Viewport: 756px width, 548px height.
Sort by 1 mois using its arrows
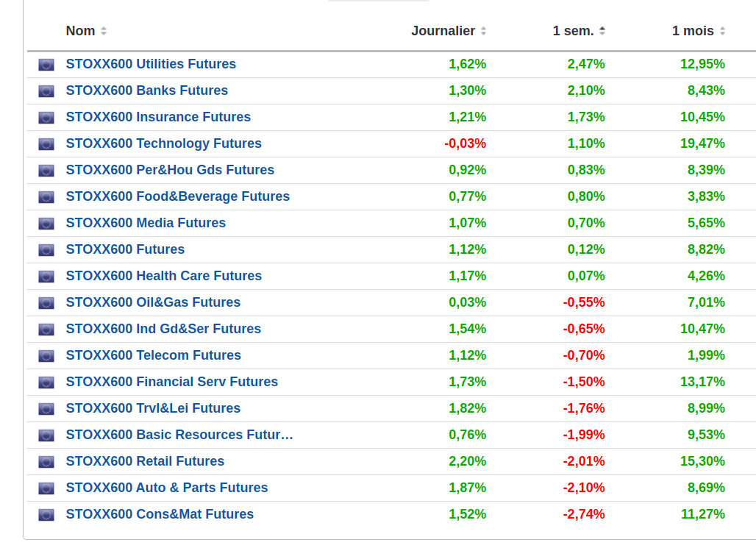point(722,31)
